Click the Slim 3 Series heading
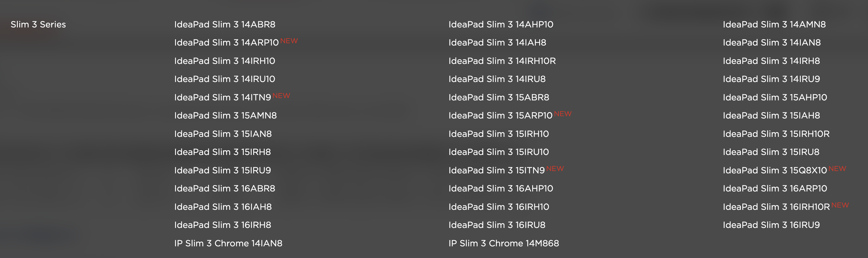Screen dimensions: 868x258 pos(38,25)
